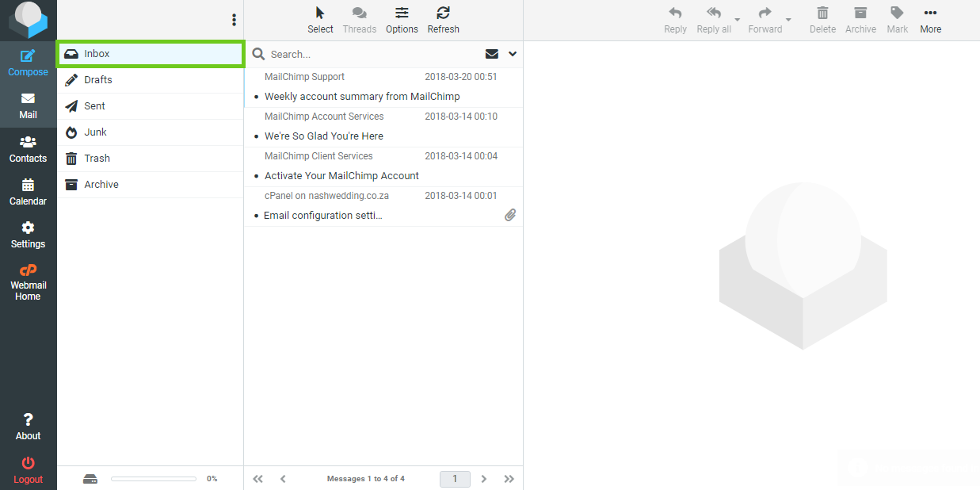The width and height of the screenshot is (980, 490).
Task: Go to Webmail Home
Action: tap(28, 270)
